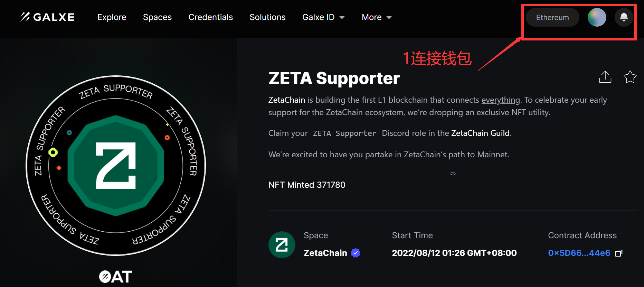Open the ZetaChain Guild link
This screenshot has height=287, width=644.
tap(480, 133)
